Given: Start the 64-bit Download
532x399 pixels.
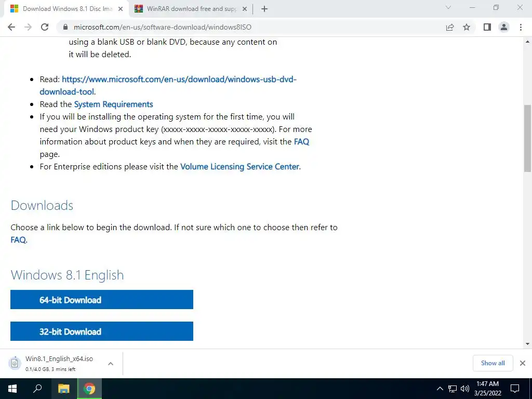Looking at the screenshot, I should pyautogui.click(x=102, y=300).
